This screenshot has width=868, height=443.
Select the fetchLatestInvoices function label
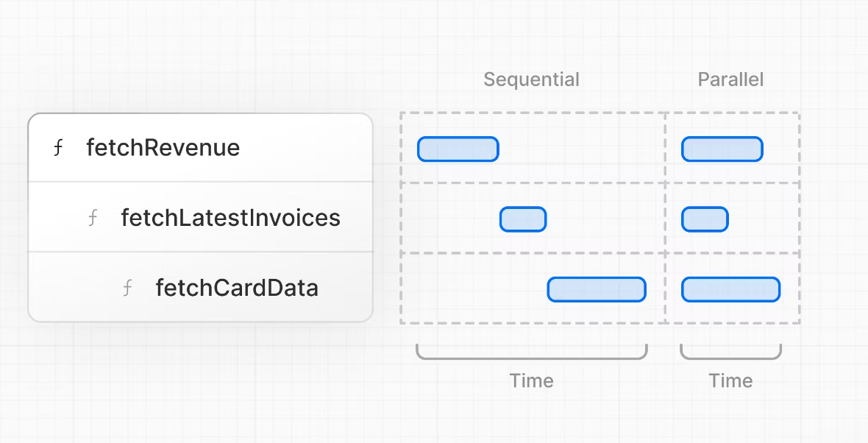[x=230, y=218]
